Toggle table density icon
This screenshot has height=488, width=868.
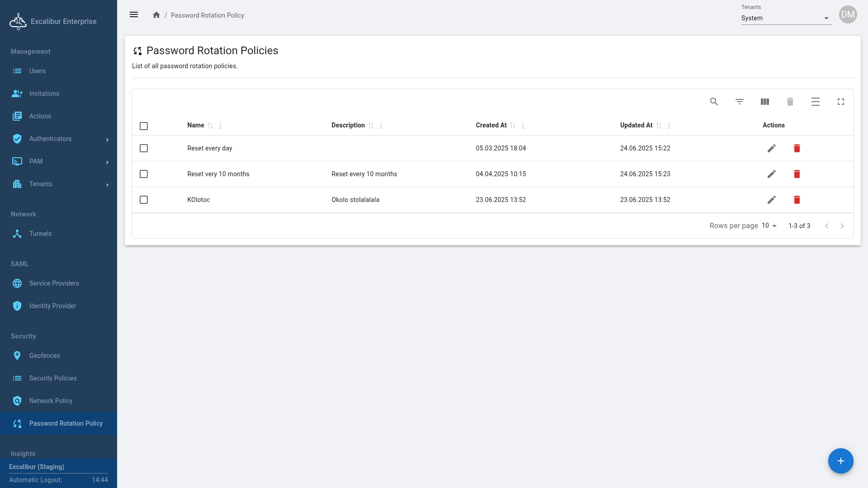815,102
